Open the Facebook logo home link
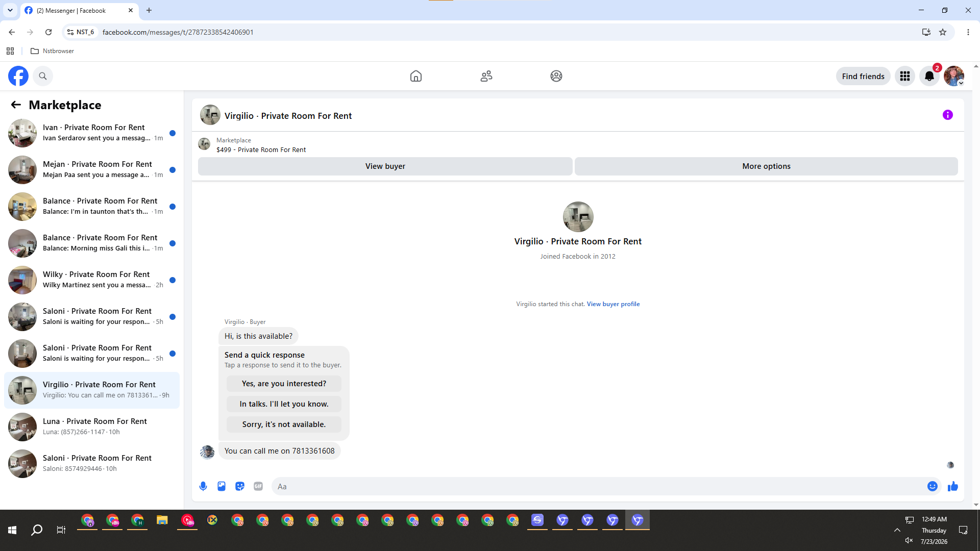This screenshot has width=980, height=551. 18,76
